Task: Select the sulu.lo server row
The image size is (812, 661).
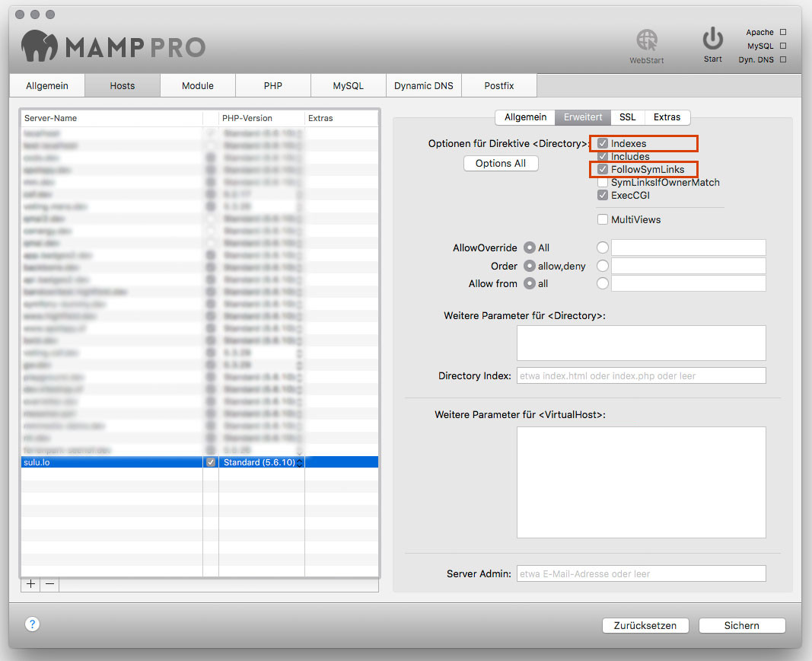Action: (x=200, y=462)
